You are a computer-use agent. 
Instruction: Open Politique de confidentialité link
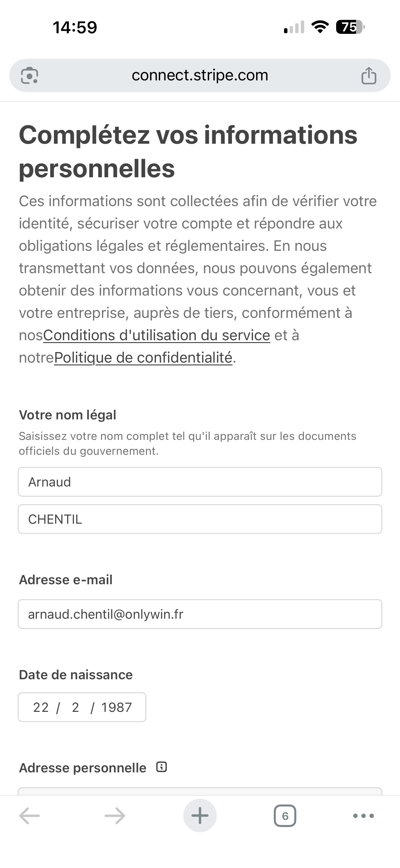click(x=143, y=358)
